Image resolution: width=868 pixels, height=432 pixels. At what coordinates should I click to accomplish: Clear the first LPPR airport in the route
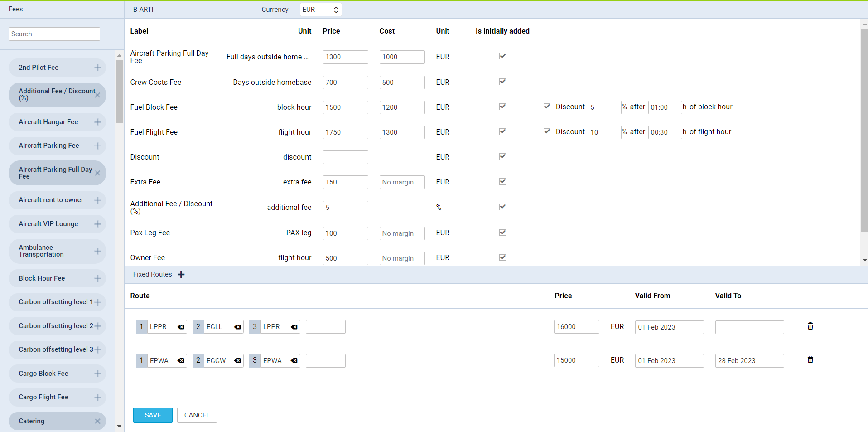click(x=181, y=327)
